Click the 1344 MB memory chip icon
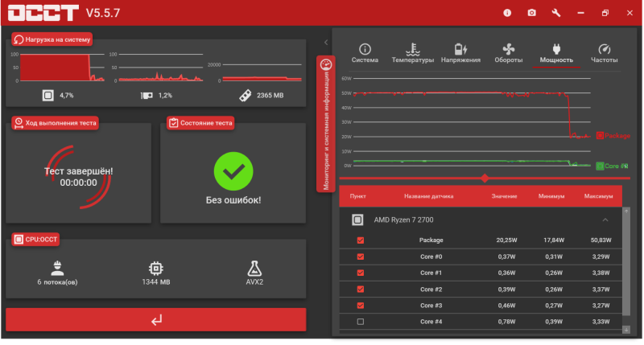The width and height of the screenshot is (644, 345). tap(156, 268)
